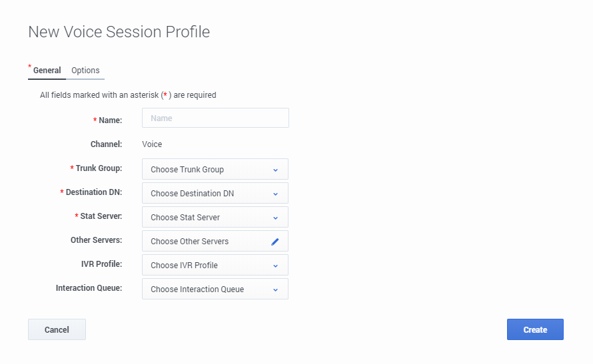Click the chevron arrow in Destination DN field

coord(275,194)
